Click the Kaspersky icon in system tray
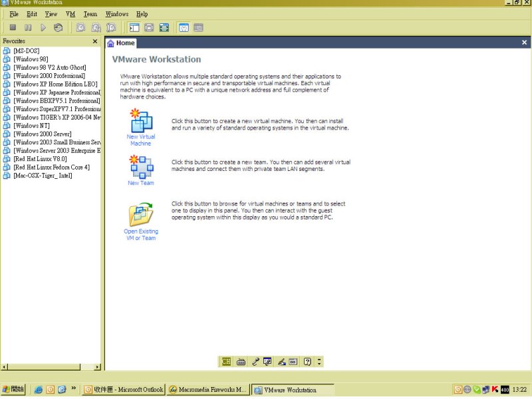Image resolution: width=532 pixels, height=399 pixels. tap(495, 390)
